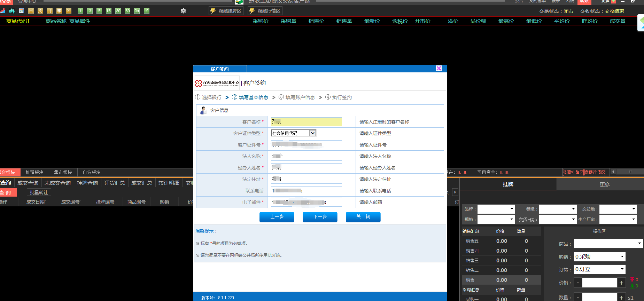The image size is (644, 301).
Task: Click the 法定住址 input field
Action: tap(307, 179)
